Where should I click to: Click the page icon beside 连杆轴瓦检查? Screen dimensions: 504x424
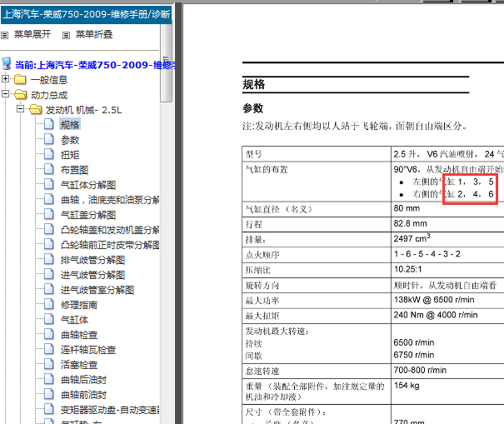point(49,349)
